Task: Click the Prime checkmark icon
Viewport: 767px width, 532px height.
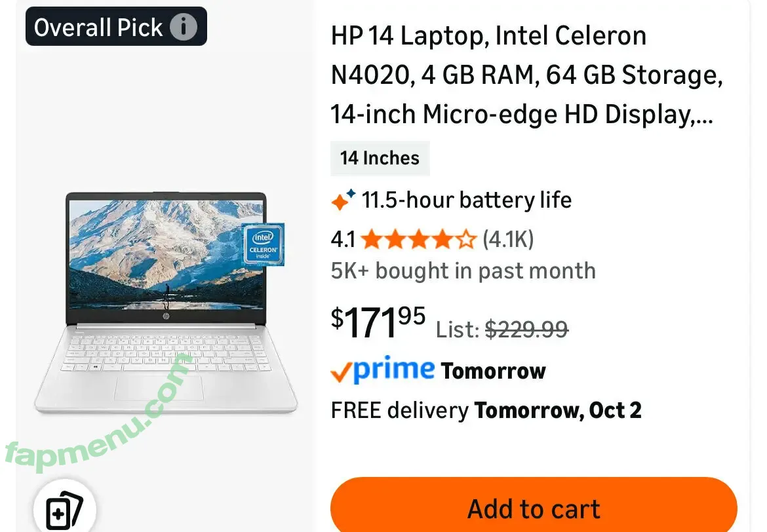Action: tap(341, 372)
